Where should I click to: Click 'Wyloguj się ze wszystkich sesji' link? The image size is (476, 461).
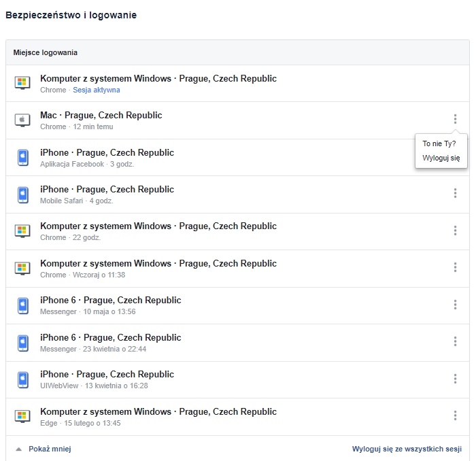[x=407, y=449]
